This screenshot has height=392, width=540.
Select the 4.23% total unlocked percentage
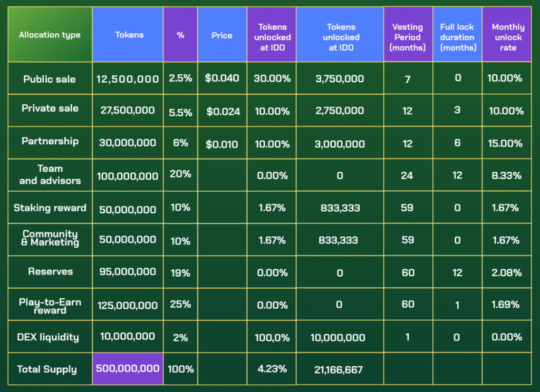point(272,369)
